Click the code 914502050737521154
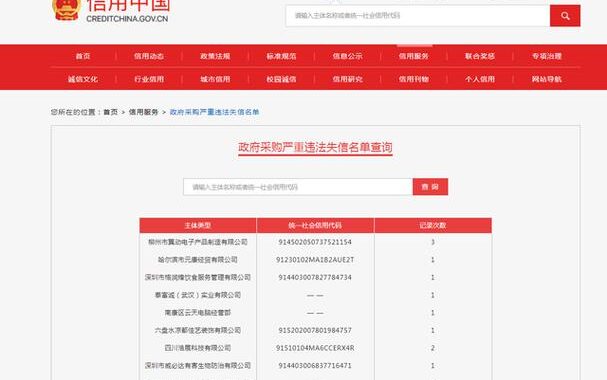Screen dimensions: 607x380 tap(315, 242)
